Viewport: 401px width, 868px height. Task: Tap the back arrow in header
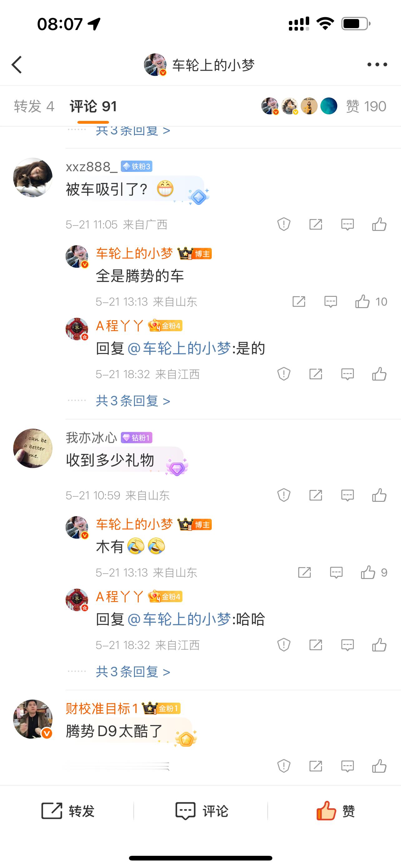click(x=17, y=65)
